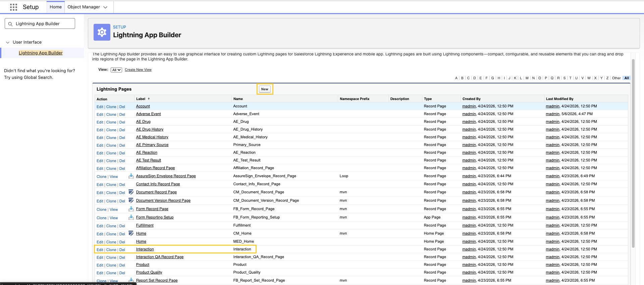This screenshot has height=285, width=644.
Task: Edit the Adverse Event page
Action: click(x=100, y=114)
